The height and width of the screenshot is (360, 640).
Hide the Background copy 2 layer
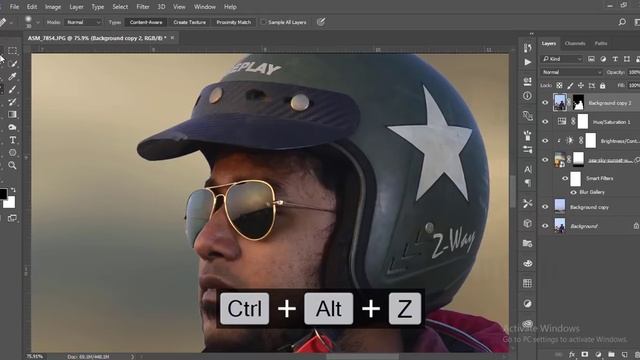pos(545,102)
